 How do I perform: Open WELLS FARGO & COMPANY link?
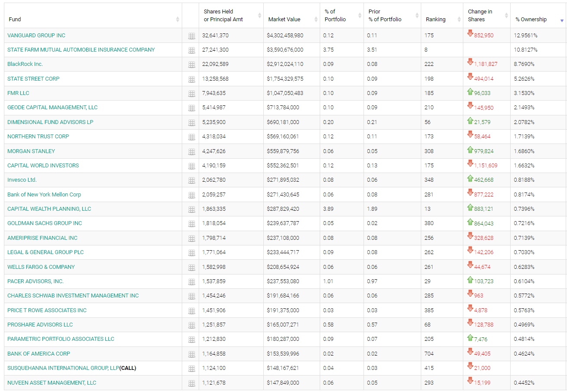pyautogui.click(x=41, y=267)
